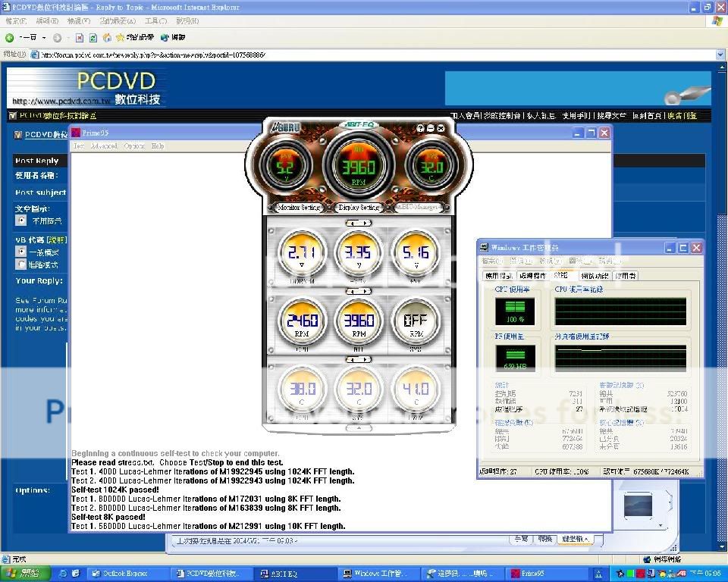728x582 pixels.
Task: Page voltage gauges left with the arrow
Action: click(x=353, y=224)
